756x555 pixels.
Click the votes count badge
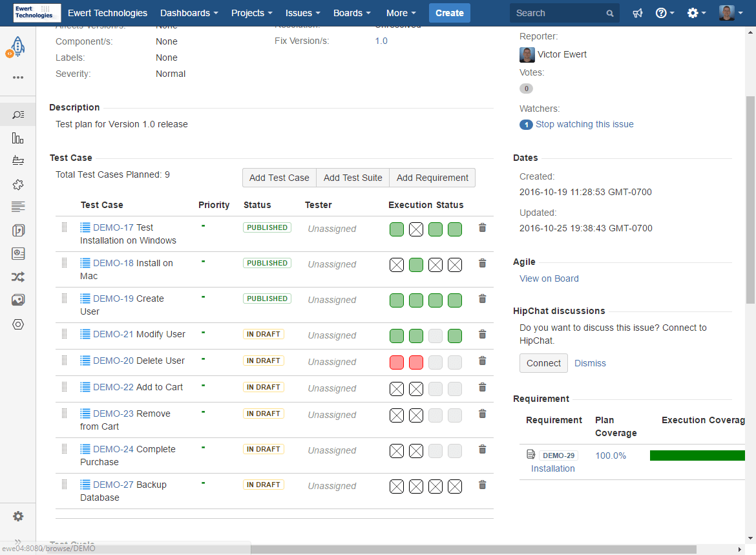(x=526, y=89)
